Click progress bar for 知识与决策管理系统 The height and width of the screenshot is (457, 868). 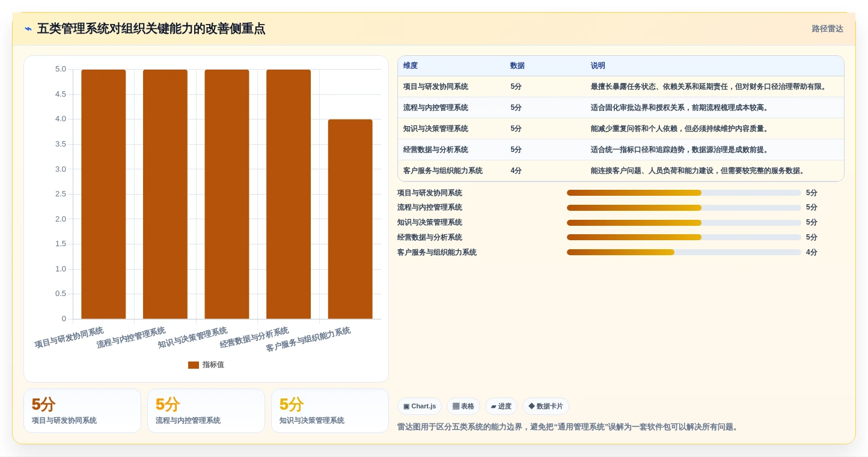(x=684, y=223)
